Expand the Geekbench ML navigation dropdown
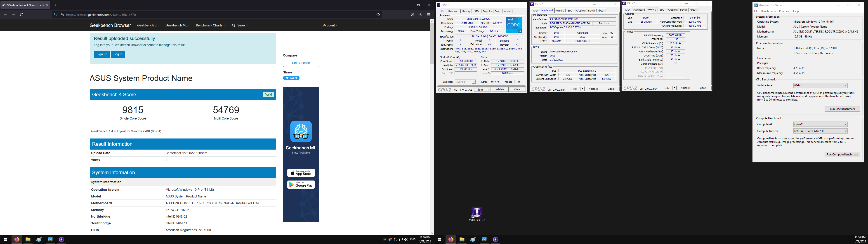This screenshot has height=244, width=868. (x=177, y=25)
